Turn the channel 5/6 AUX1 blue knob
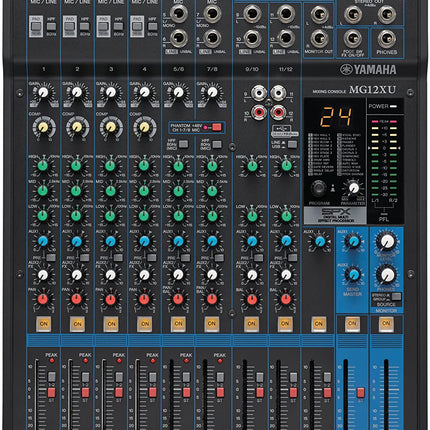Image resolution: width=430 pixels, height=430 pixels. pos(178,241)
